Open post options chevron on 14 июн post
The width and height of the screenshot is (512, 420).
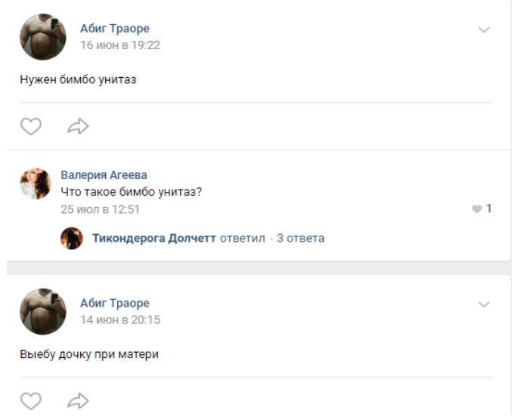point(484,304)
